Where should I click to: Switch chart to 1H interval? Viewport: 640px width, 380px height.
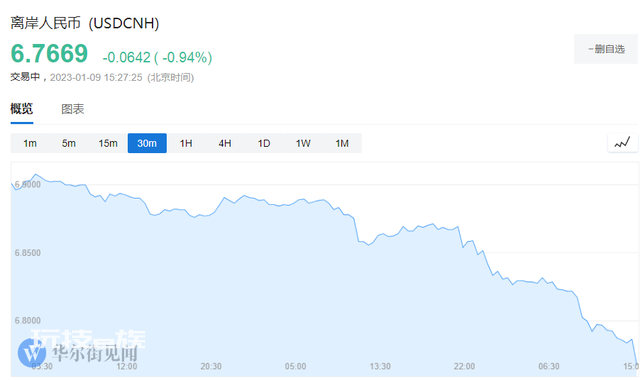point(186,143)
